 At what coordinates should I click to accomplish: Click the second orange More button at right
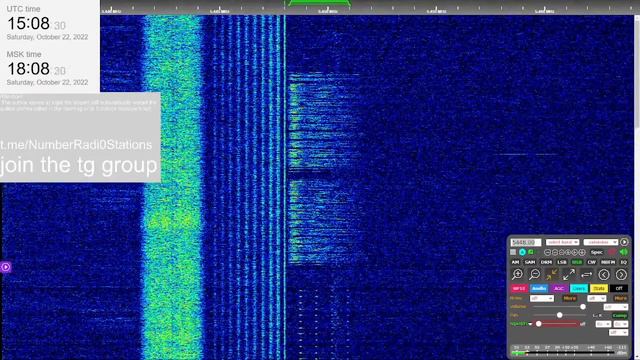620,298
